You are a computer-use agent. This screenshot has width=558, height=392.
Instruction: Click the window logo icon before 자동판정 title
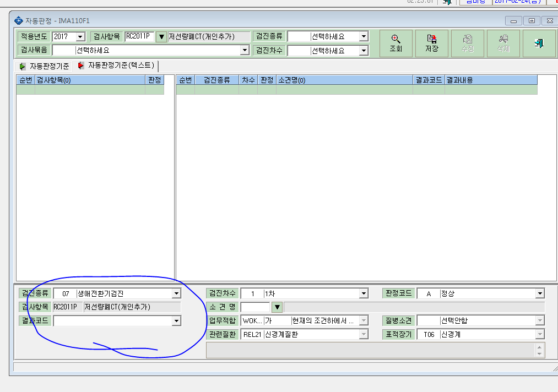point(19,20)
